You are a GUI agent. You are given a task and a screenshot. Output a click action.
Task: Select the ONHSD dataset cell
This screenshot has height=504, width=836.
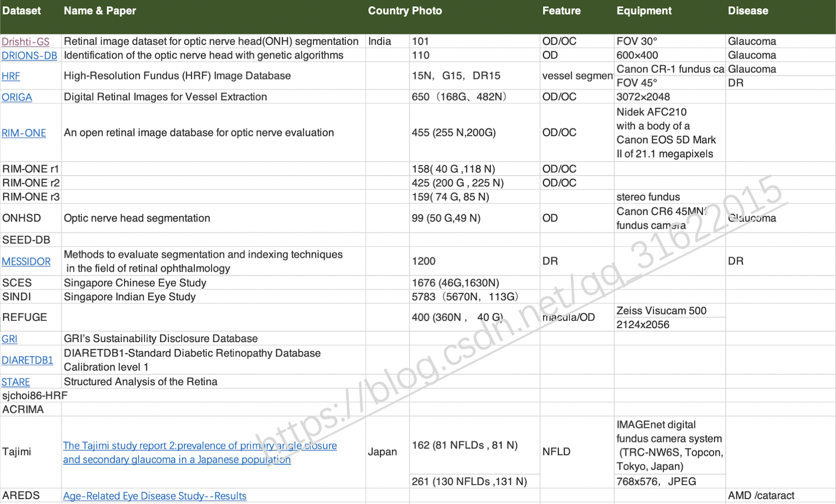(31, 218)
